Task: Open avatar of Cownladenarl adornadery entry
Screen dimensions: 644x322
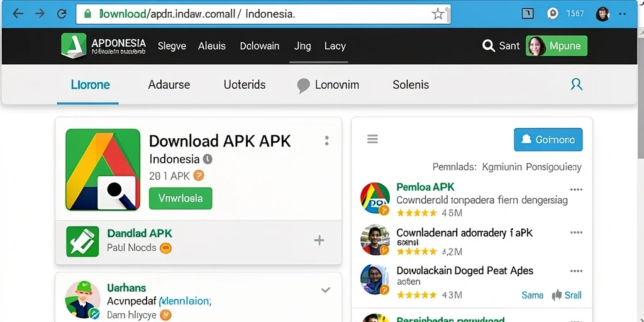Action: (x=375, y=240)
